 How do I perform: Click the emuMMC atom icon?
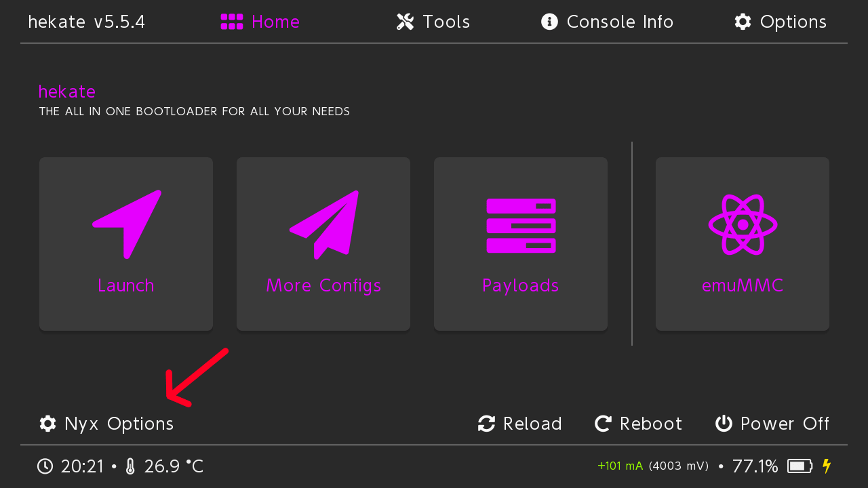743,224
